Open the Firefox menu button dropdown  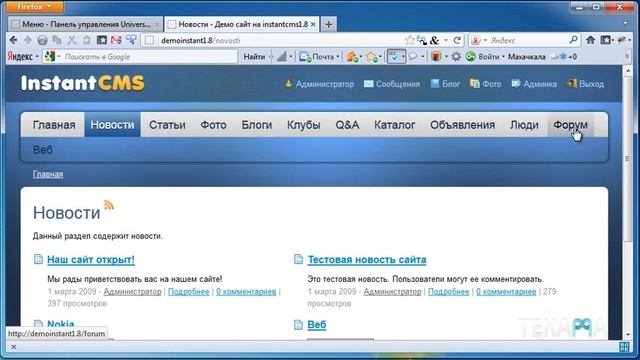(x=35, y=7)
